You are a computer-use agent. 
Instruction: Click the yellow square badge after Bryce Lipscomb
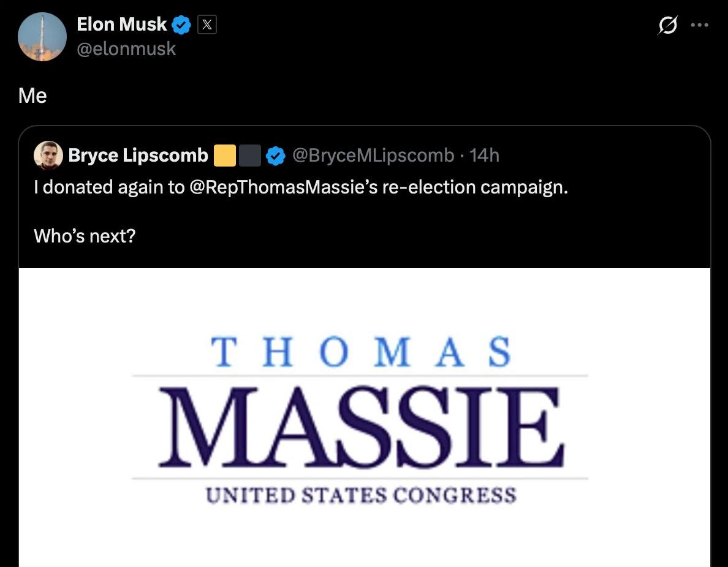pos(225,156)
